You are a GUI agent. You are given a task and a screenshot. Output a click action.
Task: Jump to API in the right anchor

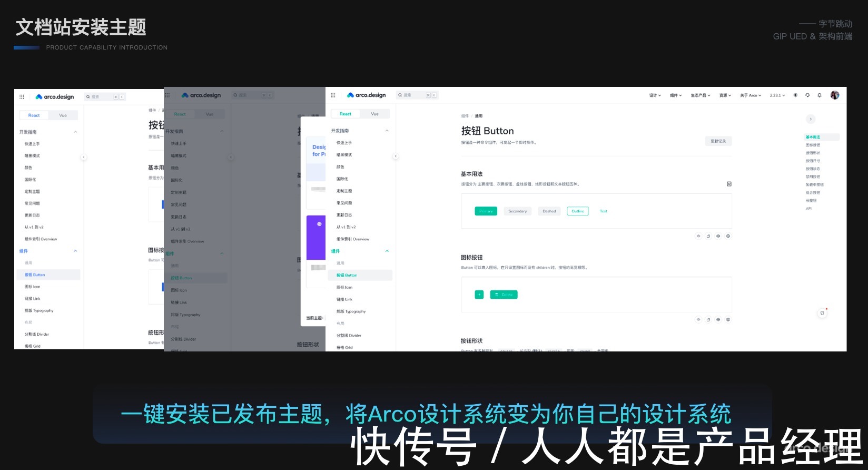pos(809,209)
